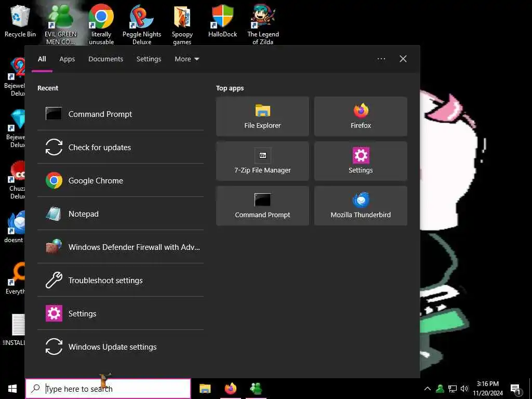The image size is (532, 399).
Task: Open Settings from the Recent list
Action: point(121,313)
